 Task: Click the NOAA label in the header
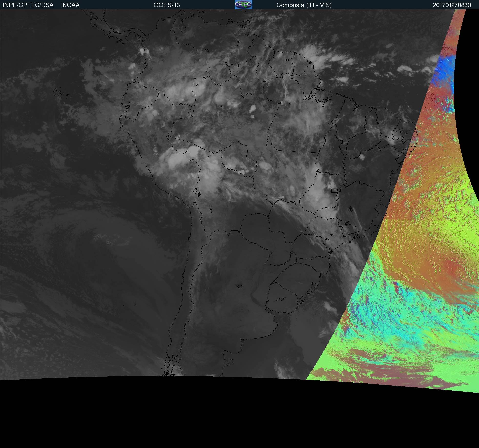coord(71,5)
